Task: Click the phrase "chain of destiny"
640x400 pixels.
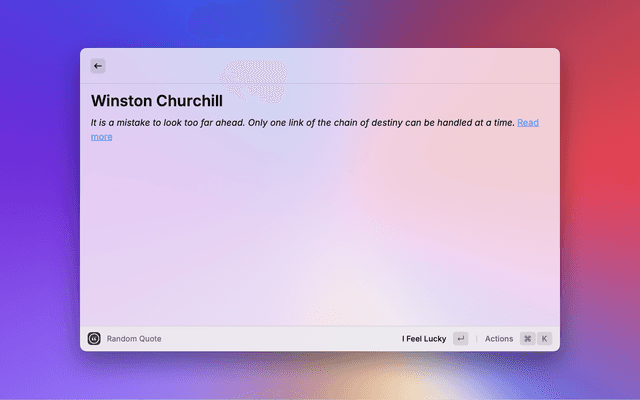Action: (x=363, y=122)
